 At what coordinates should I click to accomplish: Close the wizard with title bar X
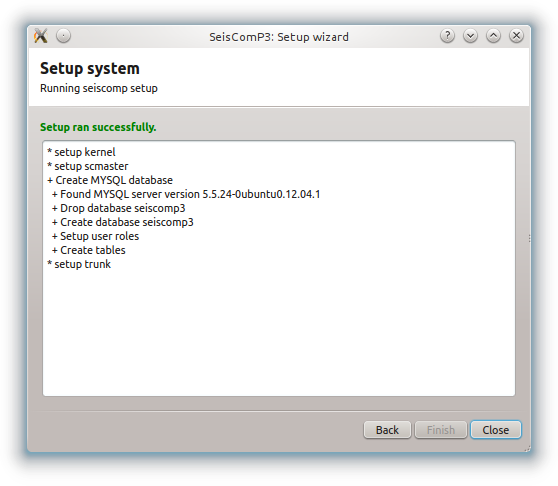(x=516, y=36)
